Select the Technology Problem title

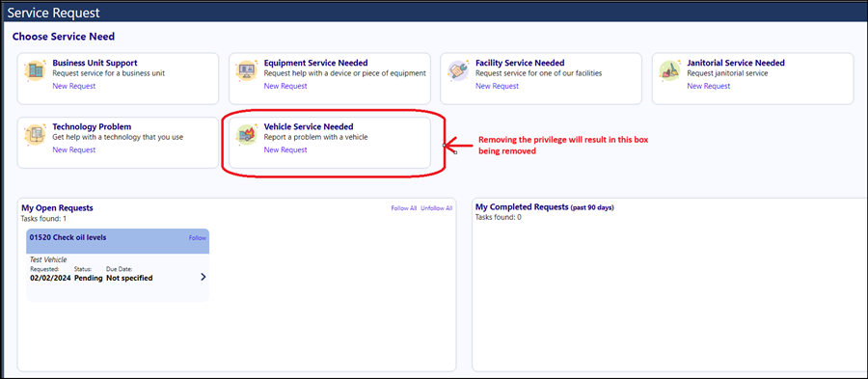[x=92, y=126]
